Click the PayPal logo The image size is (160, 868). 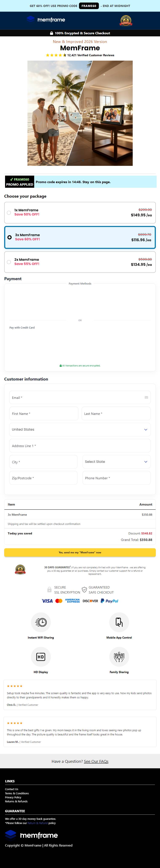(109, 601)
